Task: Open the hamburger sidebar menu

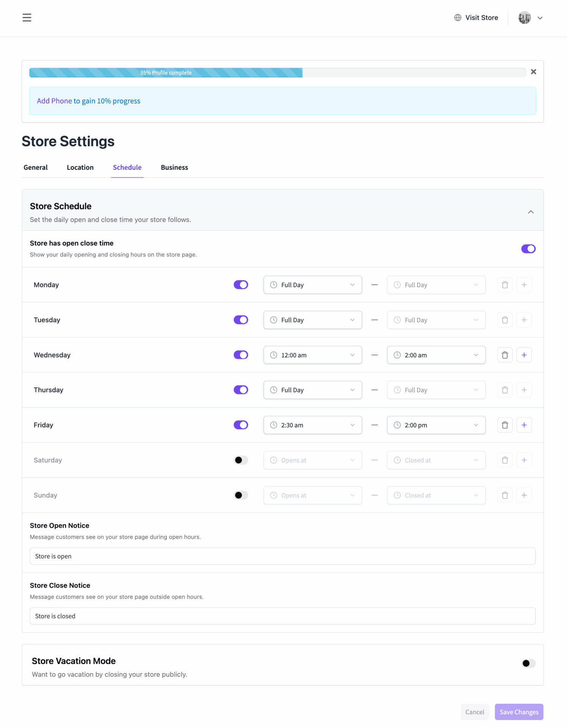Action: click(27, 17)
